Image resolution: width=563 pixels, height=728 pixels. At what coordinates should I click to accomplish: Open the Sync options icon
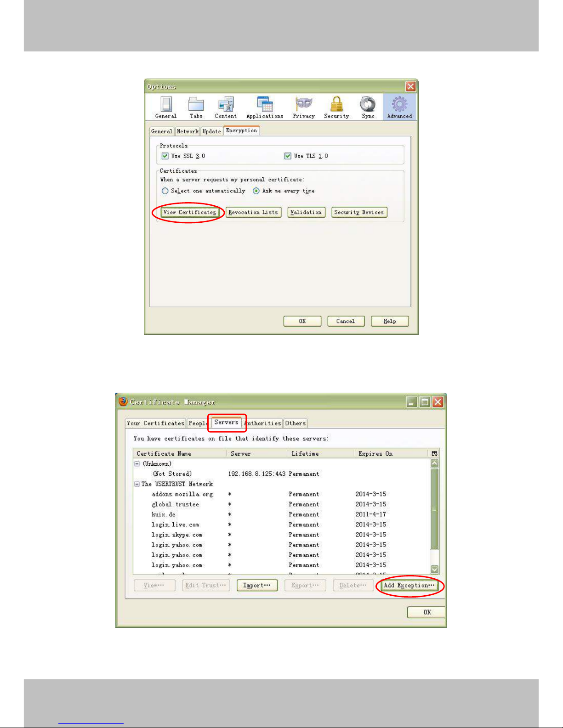pos(368,105)
